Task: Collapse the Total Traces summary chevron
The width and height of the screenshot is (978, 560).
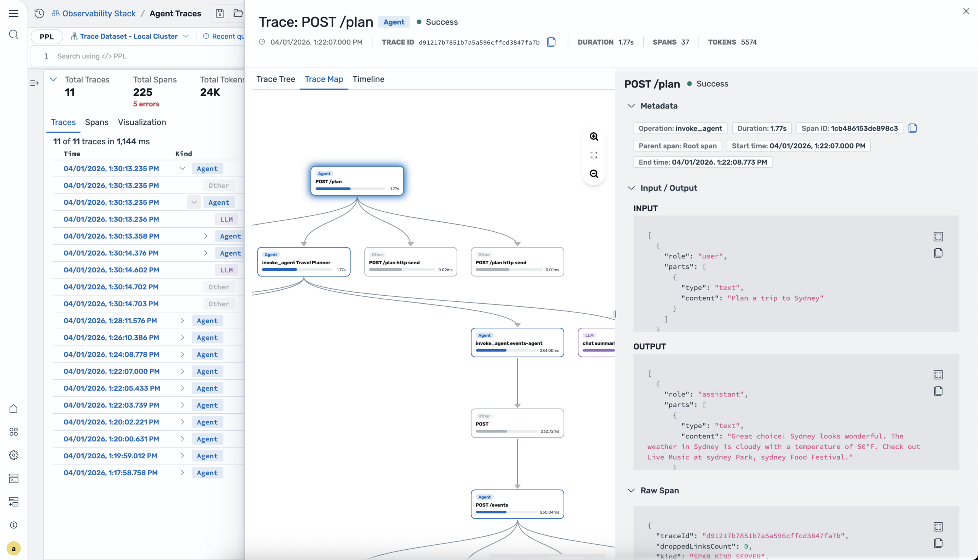Action: pos(53,79)
